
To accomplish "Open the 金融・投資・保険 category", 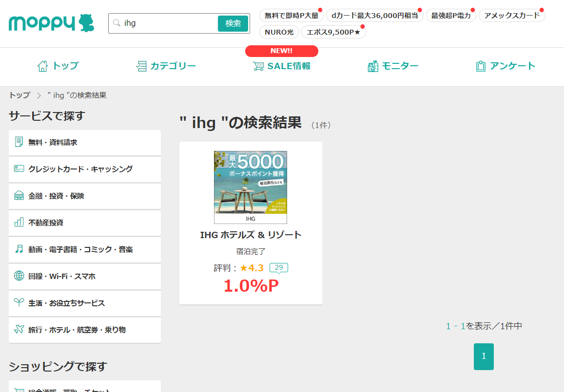I will coord(84,196).
